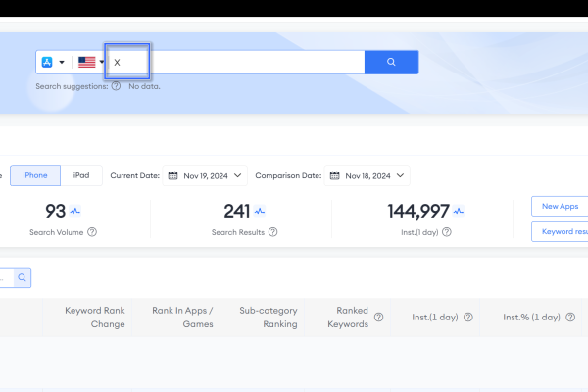Viewport: 588px width, 392px height.
Task: Click help icon beside Inst.% (1 day) column
Action: coord(570,318)
